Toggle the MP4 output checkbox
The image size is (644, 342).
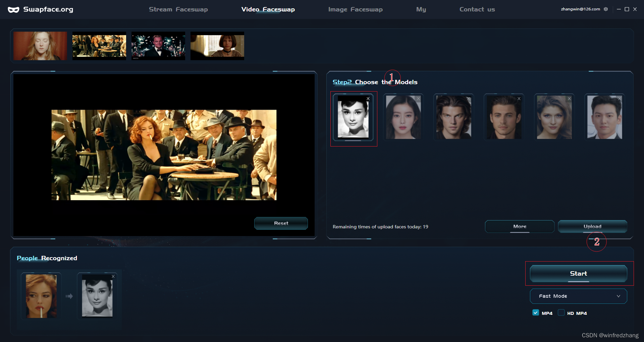pyautogui.click(x=536, y=313)
